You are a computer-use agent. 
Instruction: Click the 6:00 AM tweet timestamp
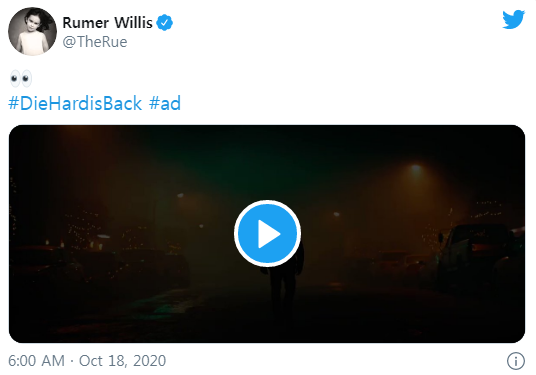[x=36, y=361]
